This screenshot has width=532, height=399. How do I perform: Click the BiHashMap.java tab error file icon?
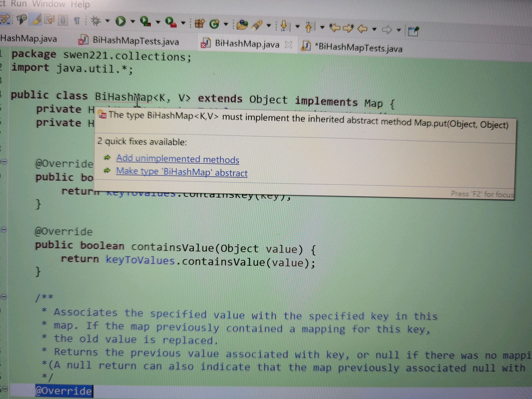206,43
